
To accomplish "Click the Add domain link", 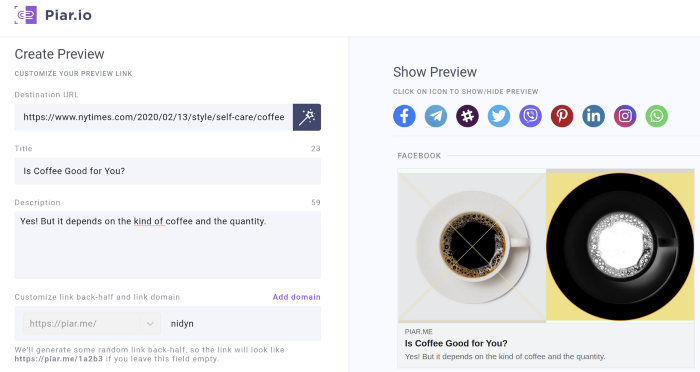I will (x=296, y=297).
